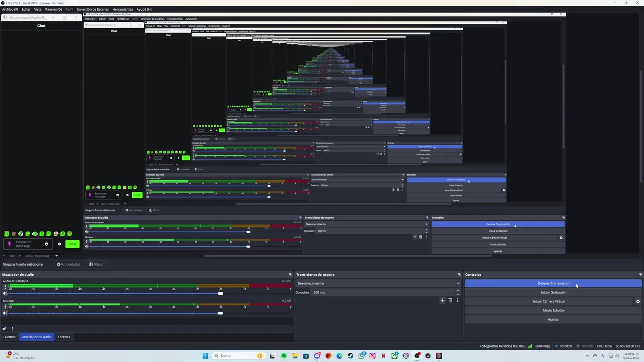Open the Archivo (F) menu
644x362 pixels.
pyautogui.click(x=10, y=9)
